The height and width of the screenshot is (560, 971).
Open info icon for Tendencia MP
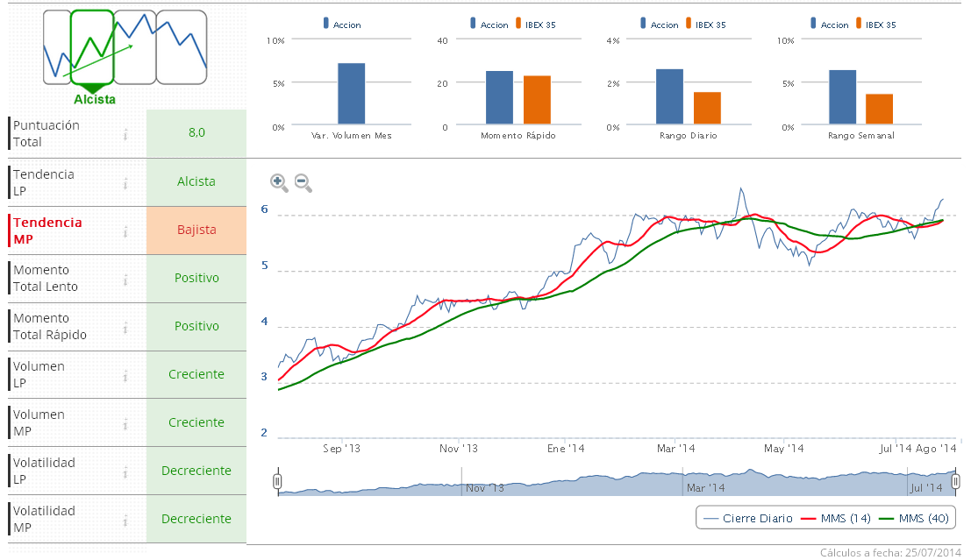pyautogui.click(x=125, y=230)
